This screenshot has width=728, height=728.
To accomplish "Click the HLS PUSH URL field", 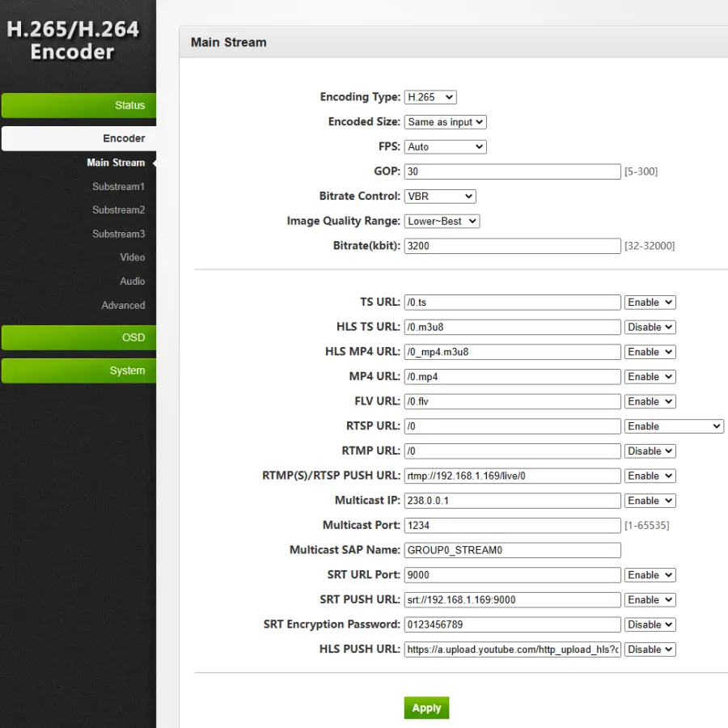I will [x=512, y=650].
